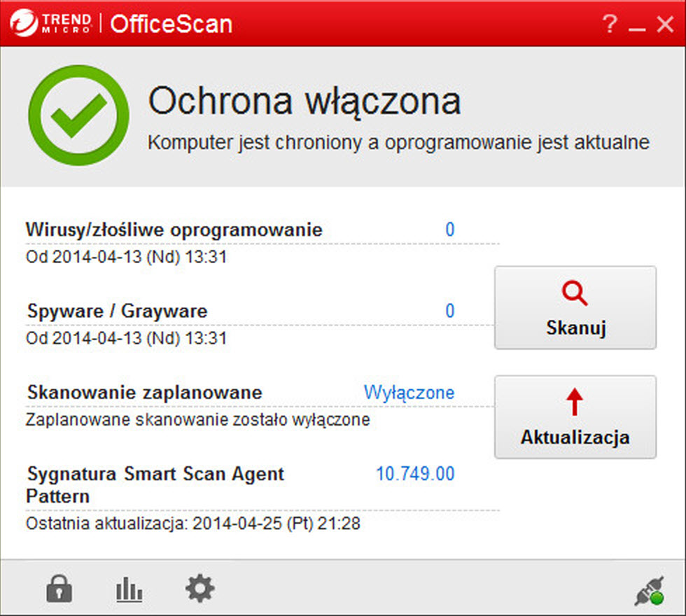Click the blue Wyłączone scheduled scan link
This screenshot has width=686, height=616.
(409, 393)
